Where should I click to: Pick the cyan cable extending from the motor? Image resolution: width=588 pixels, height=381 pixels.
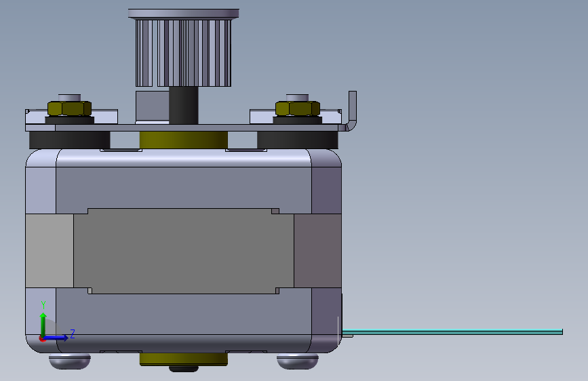(x=452, y=332)
